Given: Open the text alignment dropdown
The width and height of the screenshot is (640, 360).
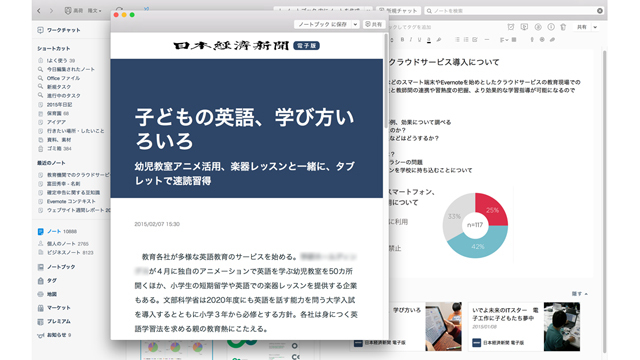Looking at the screenshot, I should coord(503,40).
